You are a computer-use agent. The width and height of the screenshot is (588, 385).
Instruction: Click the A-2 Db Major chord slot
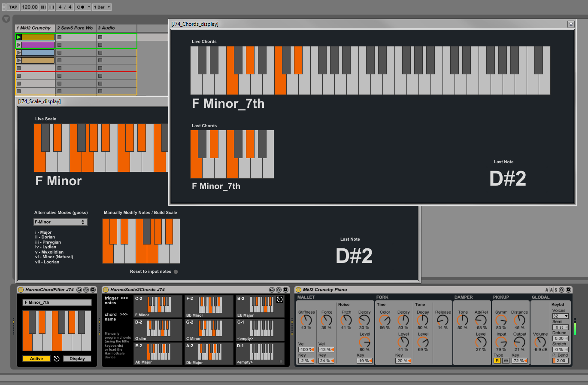[209, 354]
